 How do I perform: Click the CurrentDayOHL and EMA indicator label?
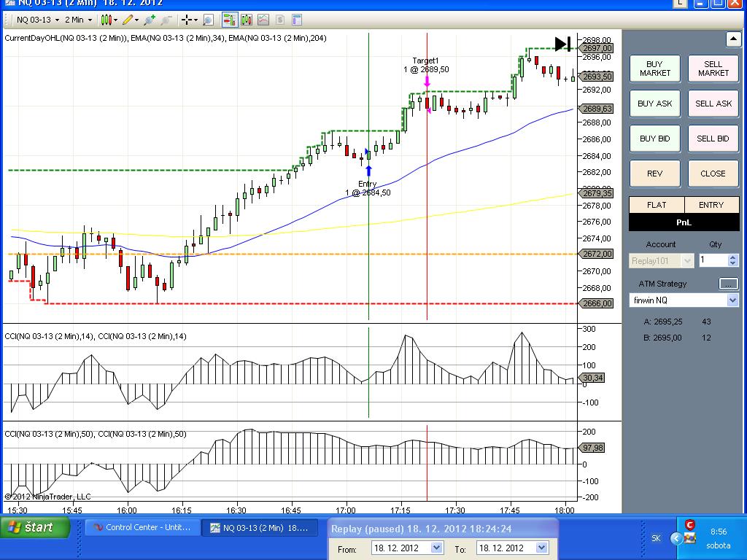coord(166,38)
